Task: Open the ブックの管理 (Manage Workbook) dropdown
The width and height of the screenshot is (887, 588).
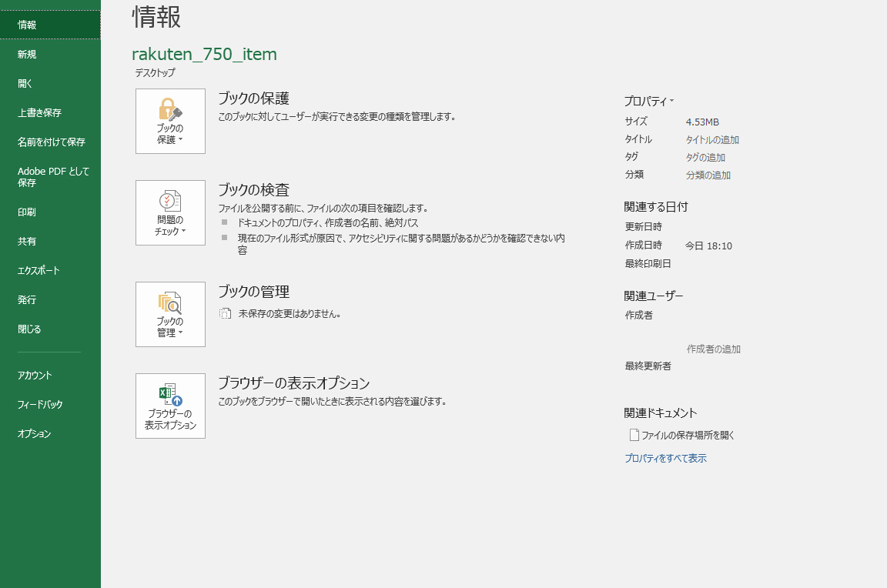Action: point(170,314)
